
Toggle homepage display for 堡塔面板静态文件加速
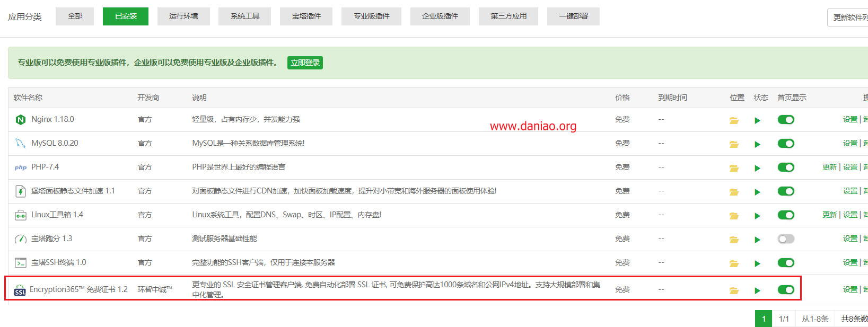[x=786, y=191]
